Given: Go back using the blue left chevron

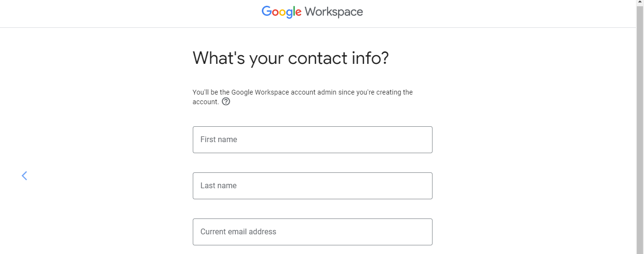Looking at the screenshot, I should tap(24, 176).
